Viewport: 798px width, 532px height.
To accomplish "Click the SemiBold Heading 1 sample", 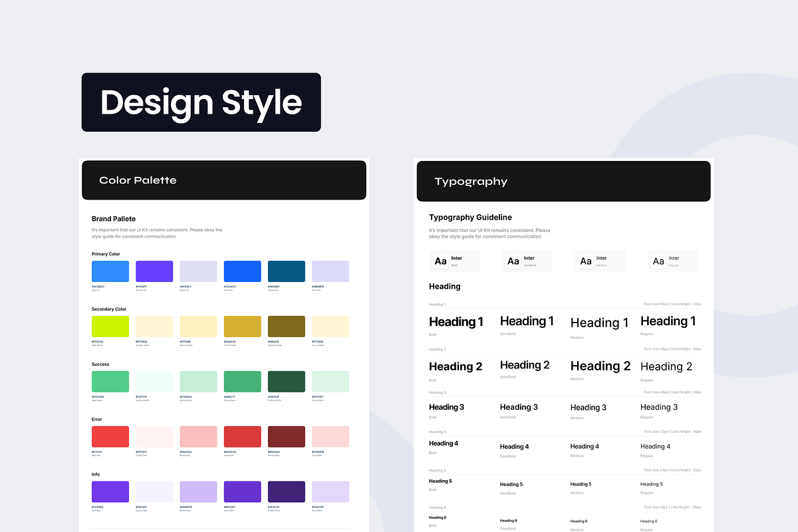I will (x=527, y=321).
